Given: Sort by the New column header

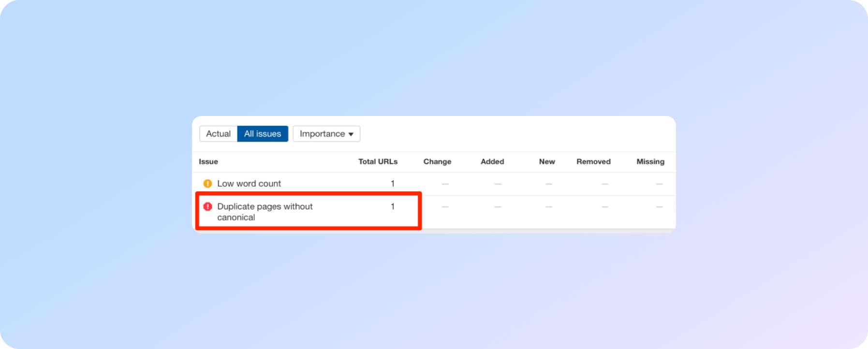Looking at the screenshot, I should (x=547, y=161).
